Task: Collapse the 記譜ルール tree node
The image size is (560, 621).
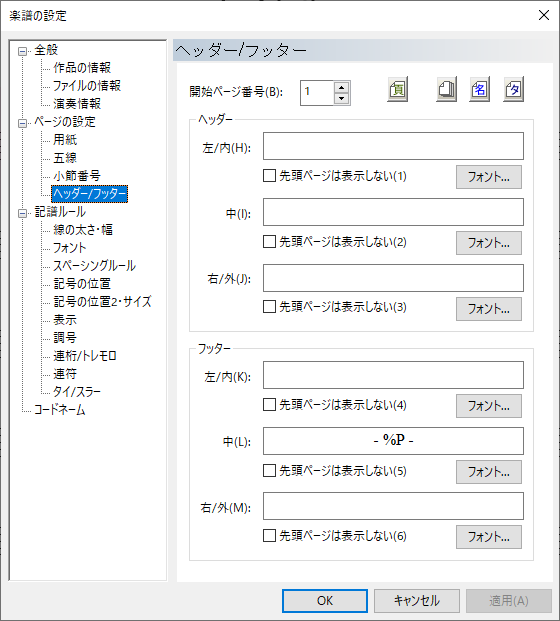Action: coord(23,213)
